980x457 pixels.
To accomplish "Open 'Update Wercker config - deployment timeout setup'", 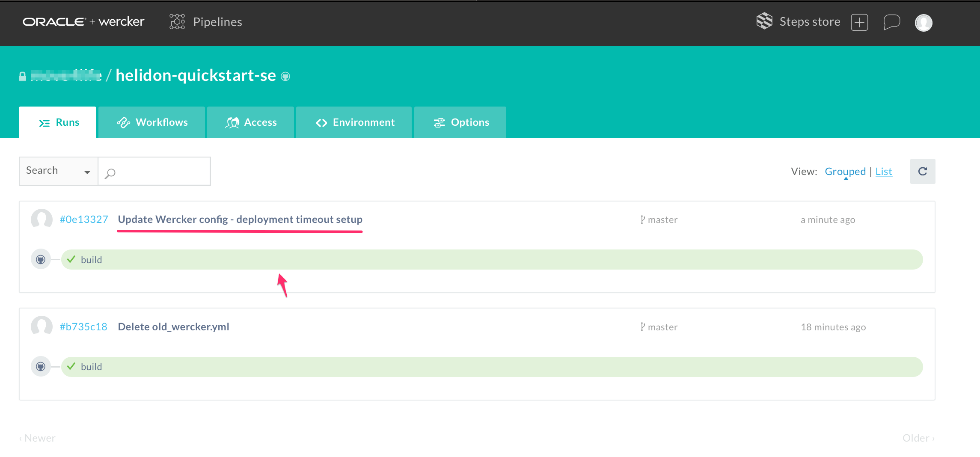I will [x=240, y=220].
